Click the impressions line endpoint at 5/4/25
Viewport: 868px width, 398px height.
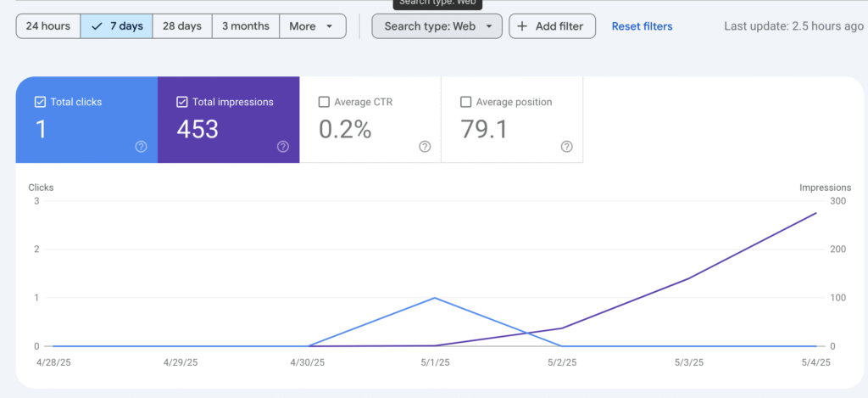[x=815, y=213]
